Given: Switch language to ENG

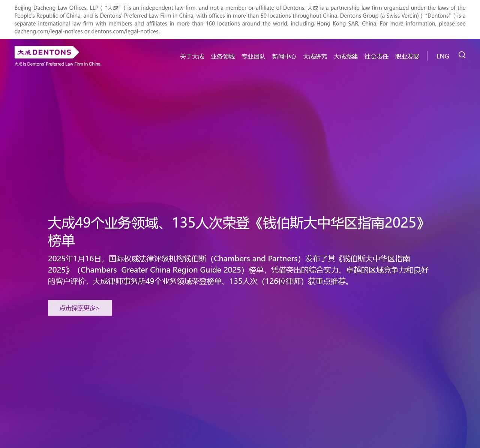Looking at the screenshot, I should [x=442, y=56].
